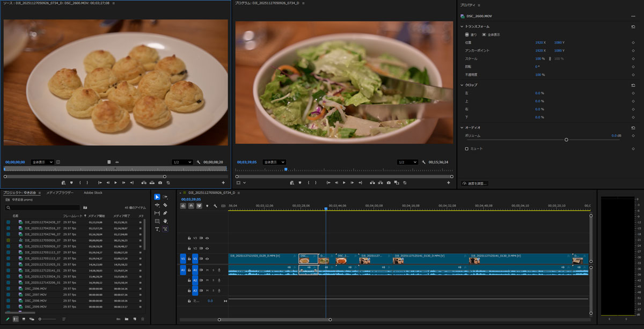Reset the Transform section in Properties panel

pyautogui.click(x=633, y=26)
